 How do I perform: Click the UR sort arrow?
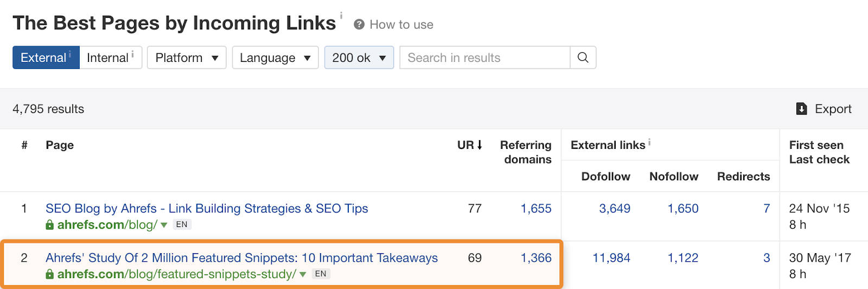pos(480,145)
